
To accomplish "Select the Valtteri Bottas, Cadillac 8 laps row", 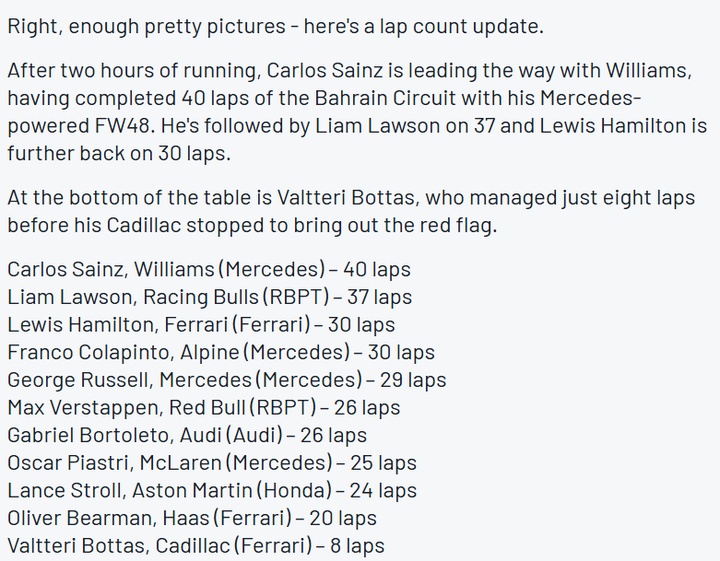I will 195,546.
